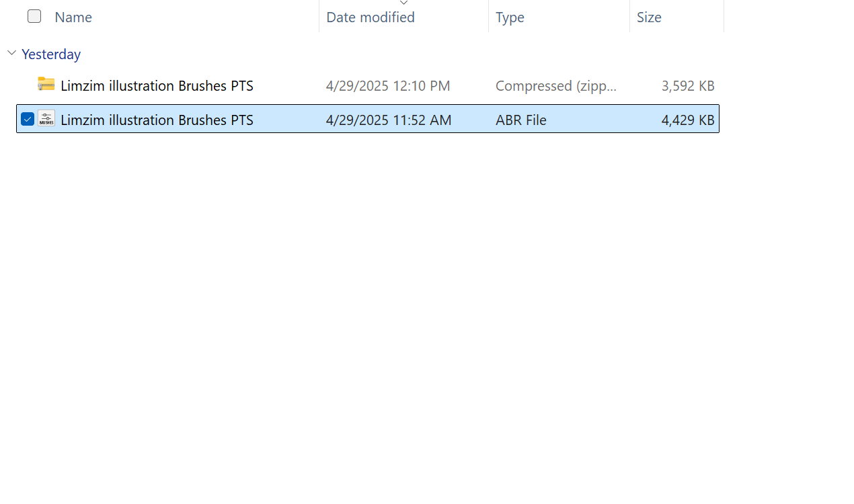The width and height of the screenshot is (854, 504).
Task: Click the ABR File type cell
Action: pyautogui.click(x=521, y=120)
